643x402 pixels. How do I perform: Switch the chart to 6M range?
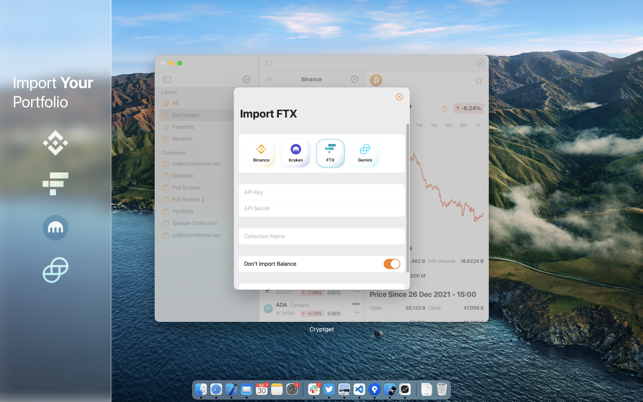pos(463,125)
